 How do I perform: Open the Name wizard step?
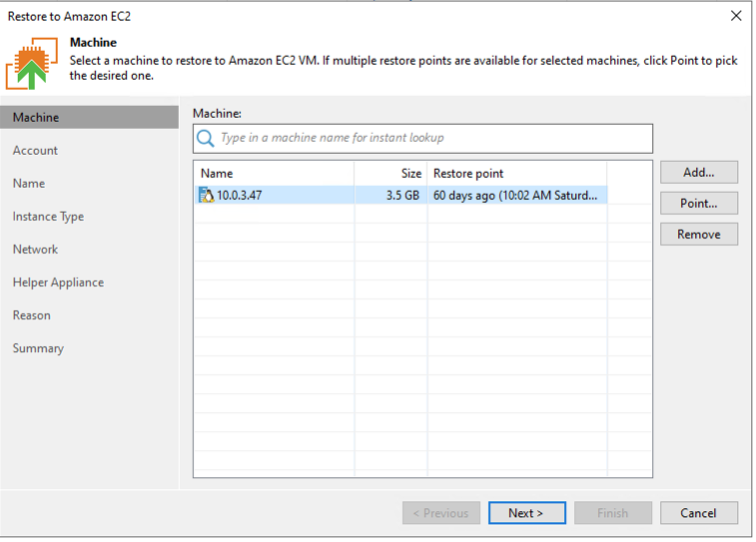point(29,183)
